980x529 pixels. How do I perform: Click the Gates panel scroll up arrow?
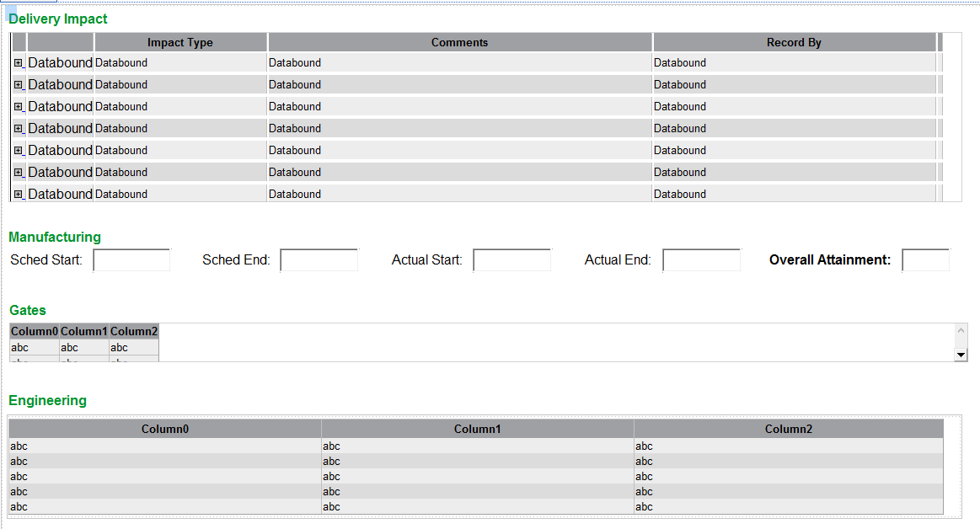coord(961,330)
